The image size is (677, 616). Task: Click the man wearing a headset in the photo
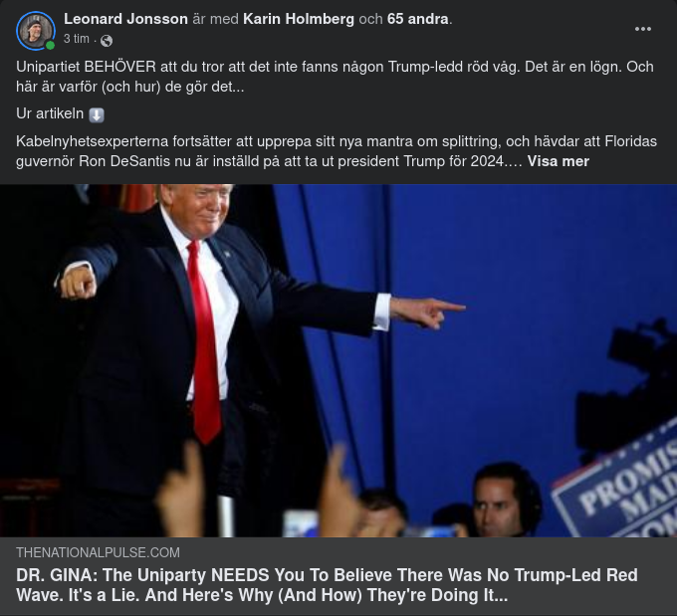pyautogui.click(x=507, y=501)
